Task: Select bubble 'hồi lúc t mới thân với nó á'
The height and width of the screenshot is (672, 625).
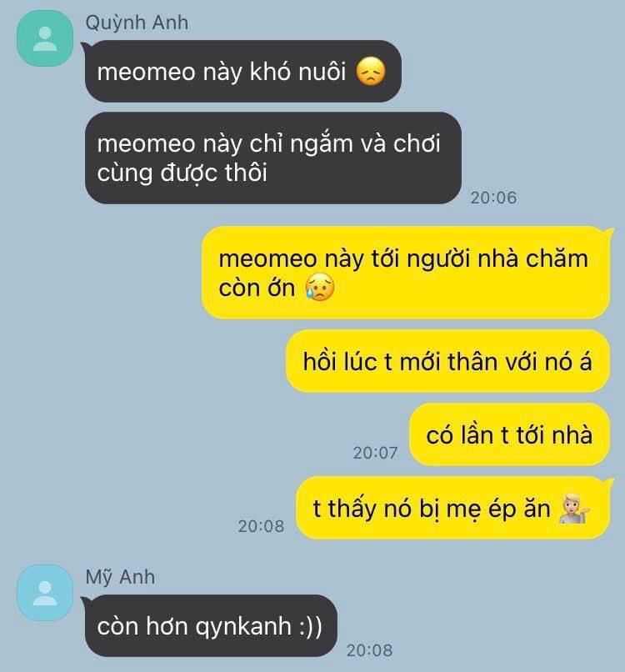Action: 447,361
